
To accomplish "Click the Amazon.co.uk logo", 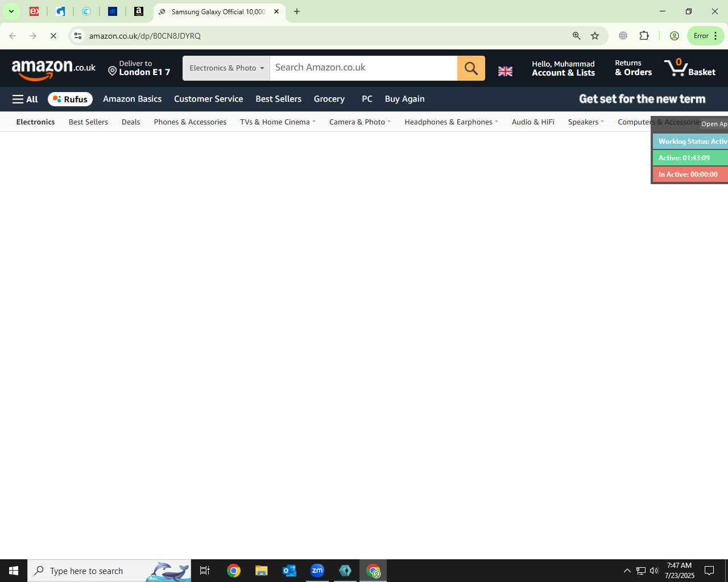I will point(53,69).
